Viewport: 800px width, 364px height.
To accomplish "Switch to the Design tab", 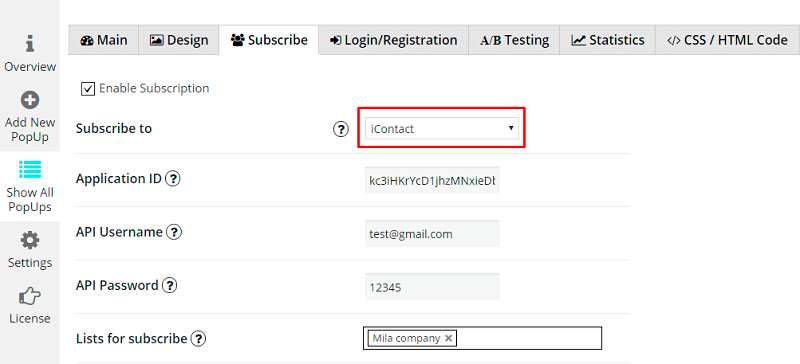I will pos(179,40).
